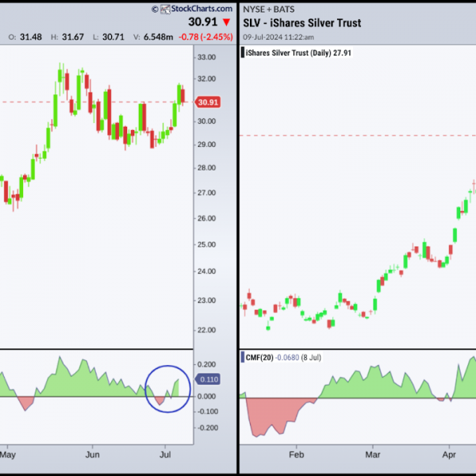Click the NYSE + BATS exchange label

click(269, 10)
